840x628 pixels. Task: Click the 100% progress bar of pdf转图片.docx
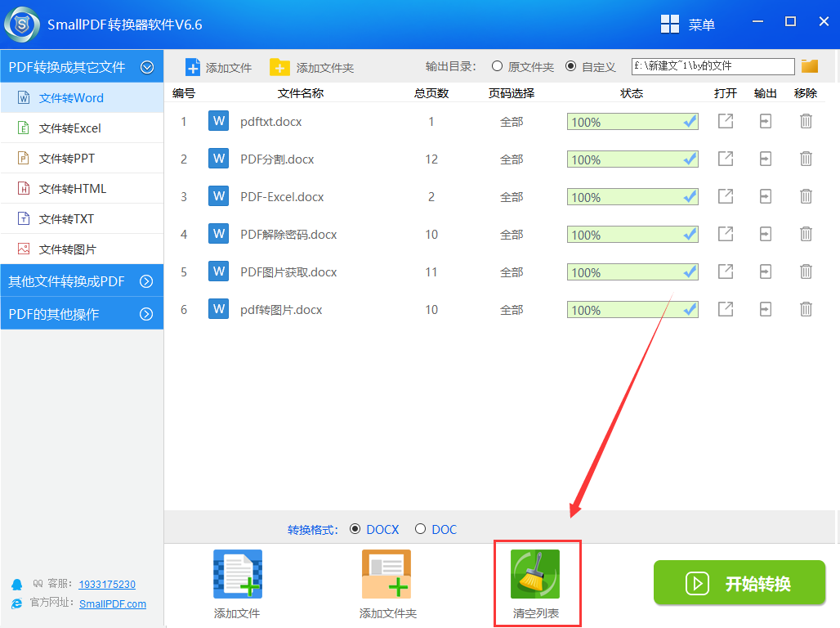(x=632, y=309)
